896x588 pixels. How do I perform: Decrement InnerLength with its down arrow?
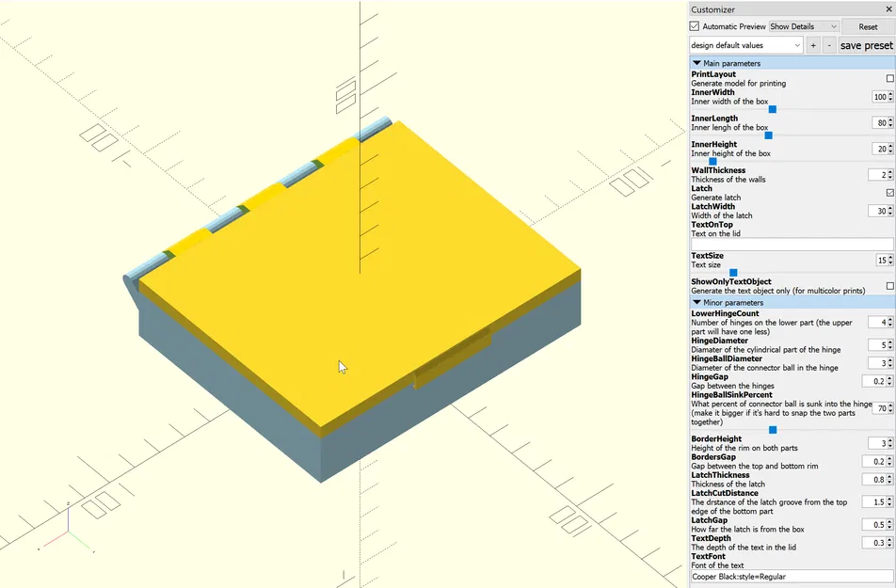tap(890, 125)
